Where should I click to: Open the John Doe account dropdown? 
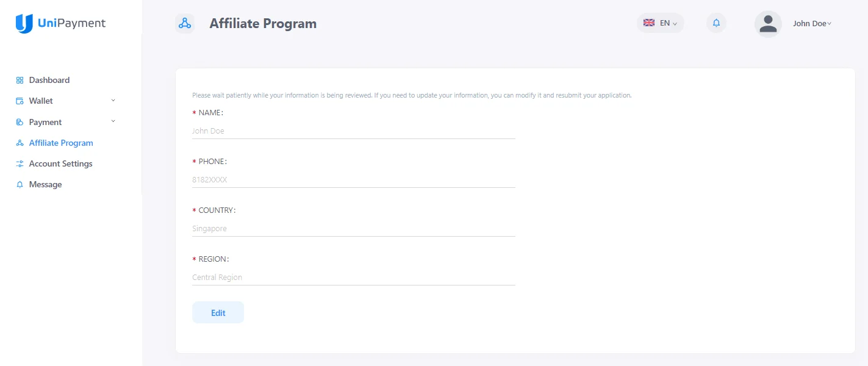pyautogui.click(x=811, y=23)
